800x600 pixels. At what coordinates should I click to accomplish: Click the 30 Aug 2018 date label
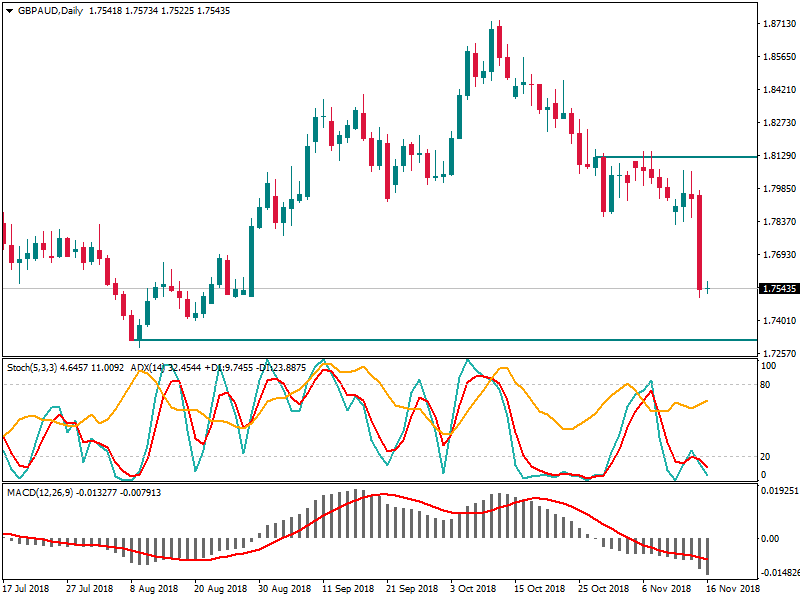coord(284,589)
